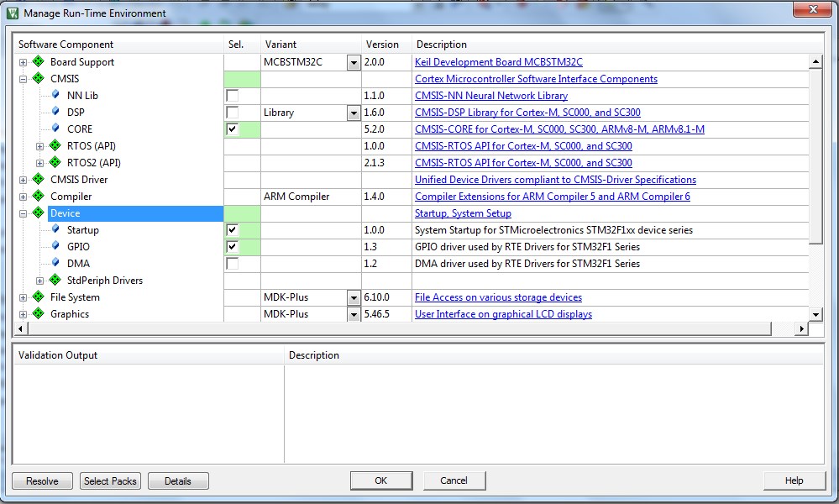Click the RTOS2 (API) green diamond icon

point(55,162)
